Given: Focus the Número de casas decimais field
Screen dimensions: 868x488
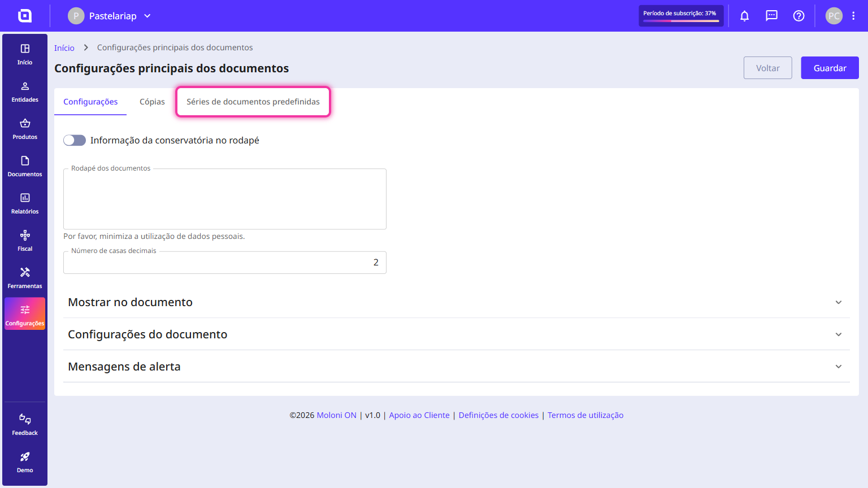Looking at the screenshot, I should tap(225, 263).
